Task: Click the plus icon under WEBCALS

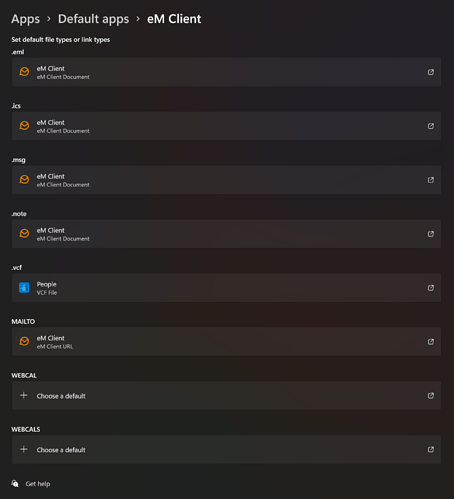Action: click(x=24, y=449)
